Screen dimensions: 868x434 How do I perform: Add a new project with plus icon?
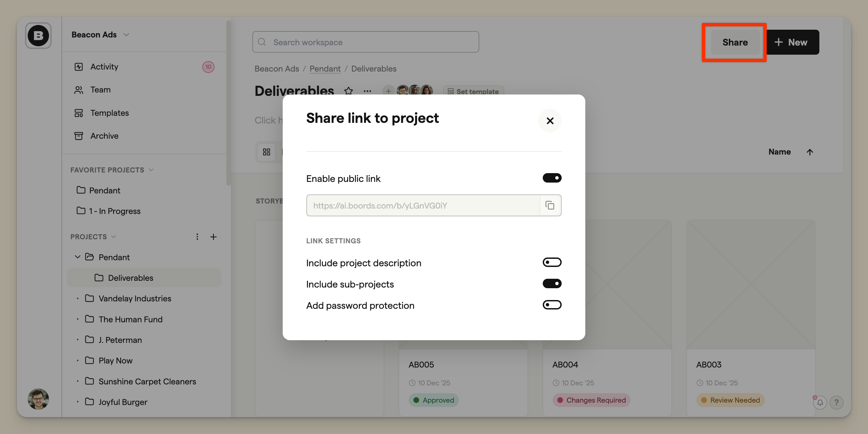click(x=213, y=237)
